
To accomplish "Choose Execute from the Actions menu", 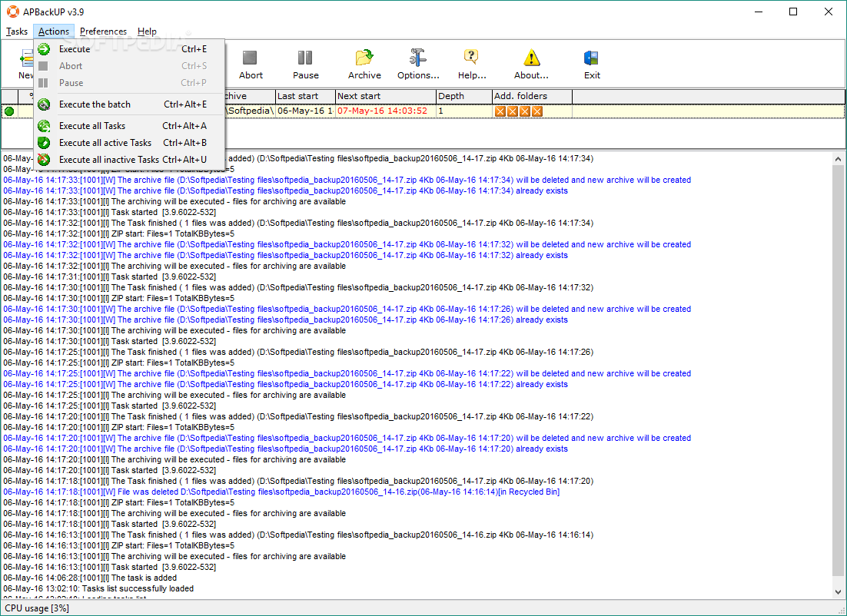I will 129,49.
